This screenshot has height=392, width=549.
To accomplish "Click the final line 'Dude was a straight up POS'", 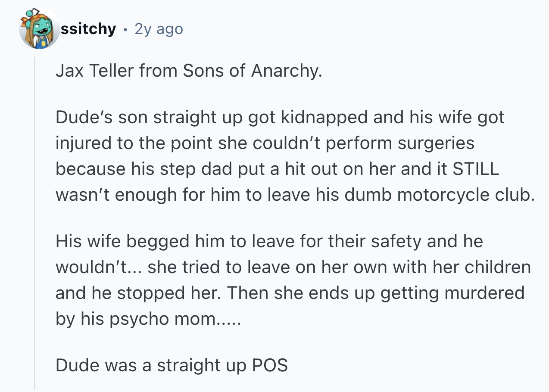I will tap(172, 365).
